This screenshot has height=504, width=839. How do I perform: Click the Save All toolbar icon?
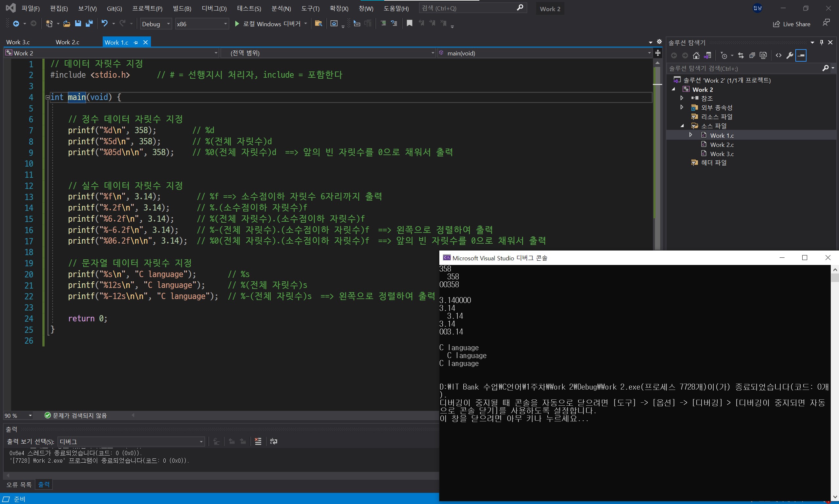tap(89, 23)
